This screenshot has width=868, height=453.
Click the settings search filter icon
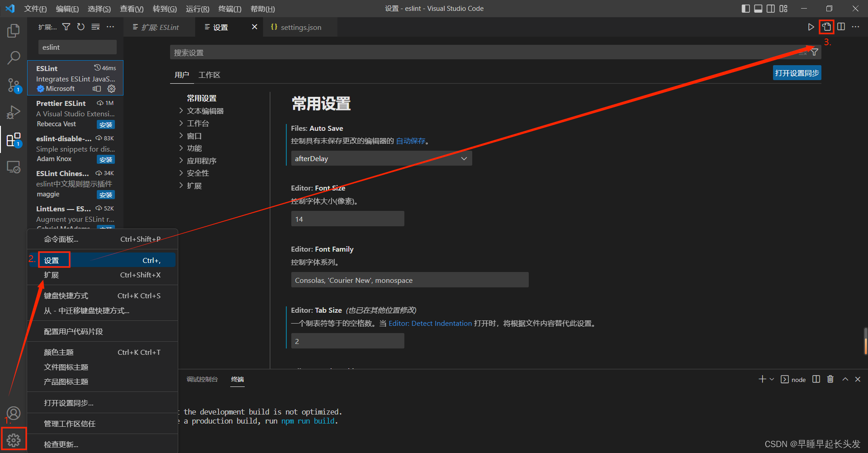(x=814, y=52)
